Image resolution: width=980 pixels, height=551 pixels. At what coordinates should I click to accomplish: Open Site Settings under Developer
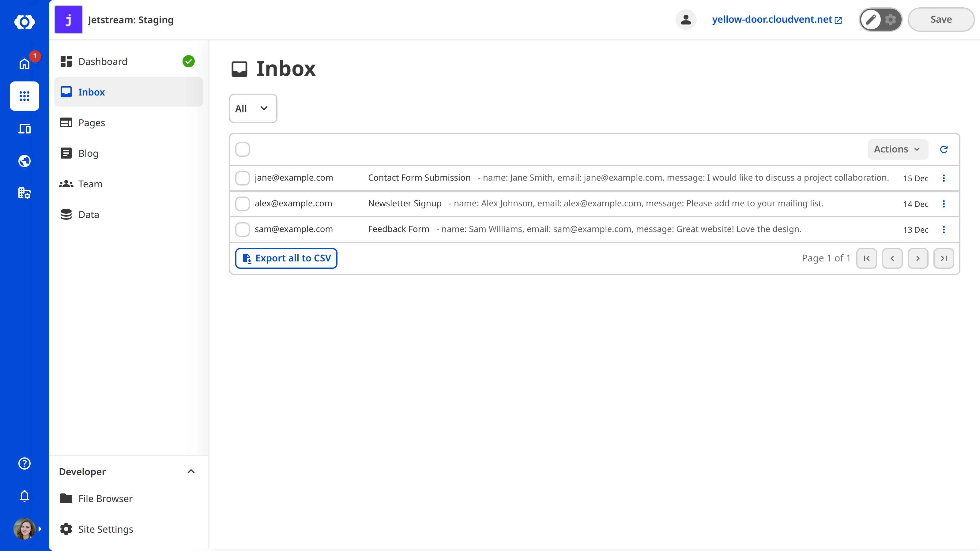point(129,529)
